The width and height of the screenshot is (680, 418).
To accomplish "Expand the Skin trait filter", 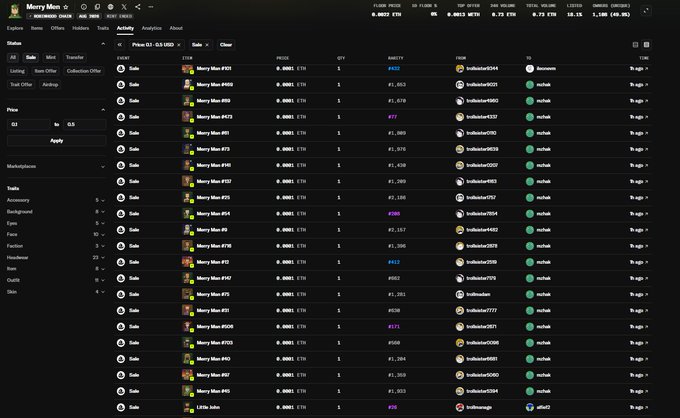I will 56,292.
